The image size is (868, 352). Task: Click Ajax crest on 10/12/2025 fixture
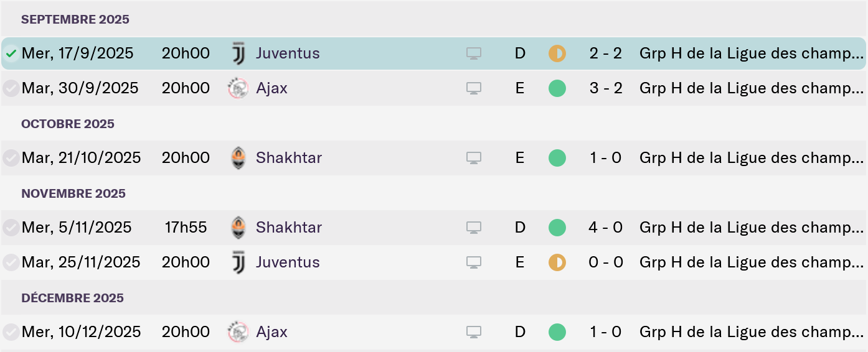tap(238, 332)
